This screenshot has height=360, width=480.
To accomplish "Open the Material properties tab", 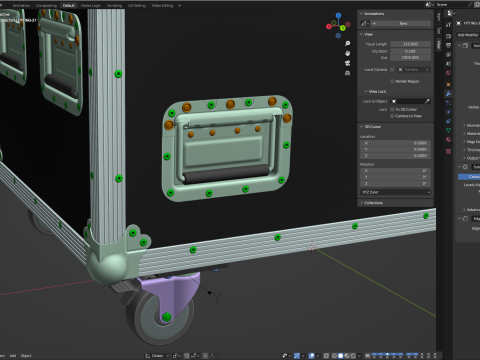I will [x=449, y=140].
